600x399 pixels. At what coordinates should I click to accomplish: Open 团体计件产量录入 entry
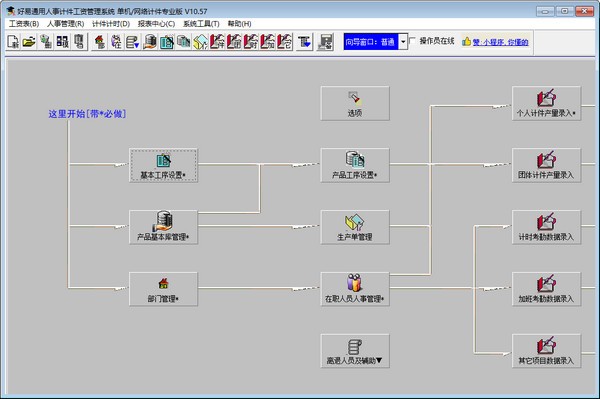click(x=546, y=165)
